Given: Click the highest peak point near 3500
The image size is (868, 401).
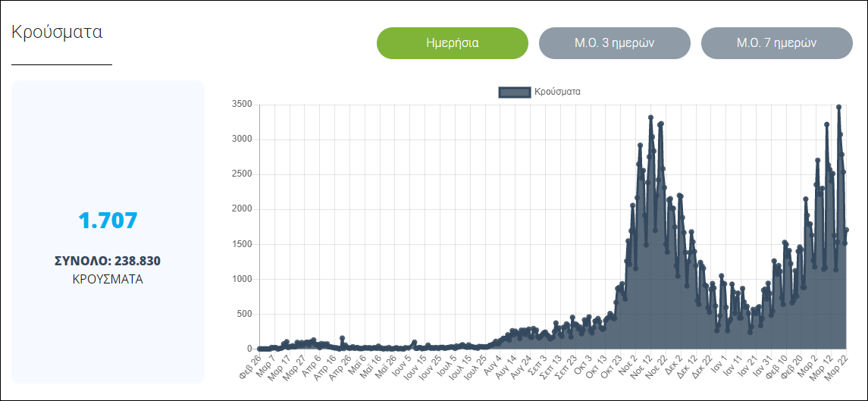Looking at the screenshot, I should (x=838, y=107).
